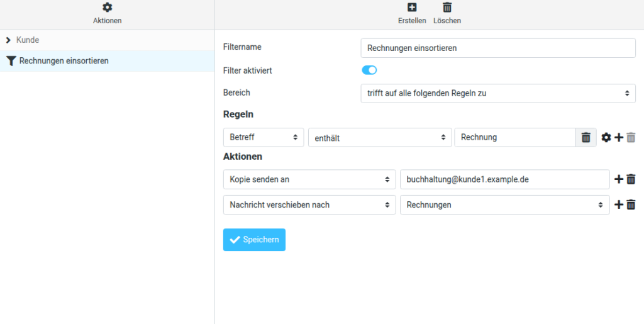The height and width of the screenshot is (324, 644).
Task: Open the Rechnungen folder dropdown
Action: [x=505, y=205]
